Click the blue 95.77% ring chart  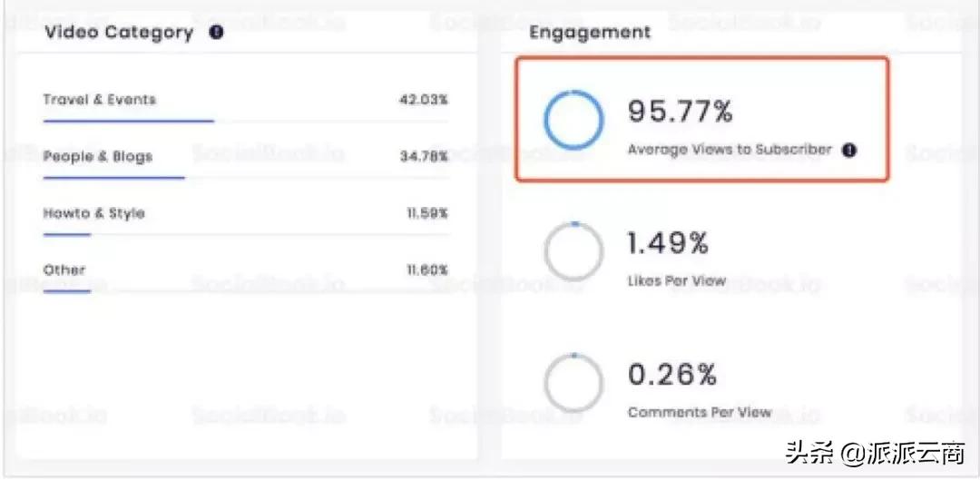573,120
